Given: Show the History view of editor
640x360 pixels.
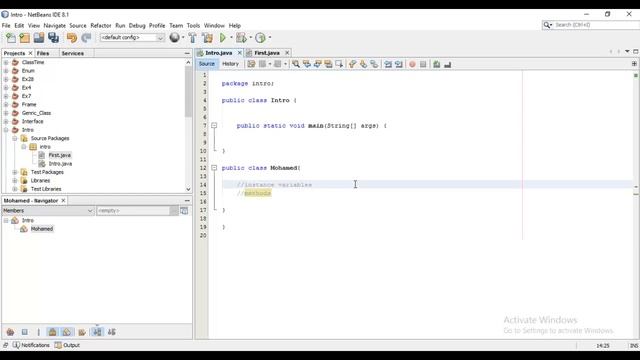Looking at the screenshot, I should [x=230, y=64].
